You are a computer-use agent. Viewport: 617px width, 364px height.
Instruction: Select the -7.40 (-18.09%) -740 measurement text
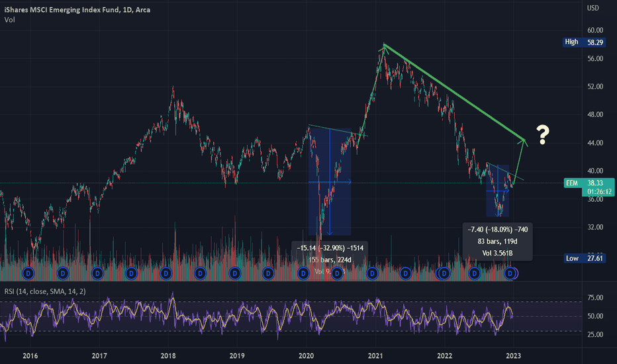click(497, 230)
